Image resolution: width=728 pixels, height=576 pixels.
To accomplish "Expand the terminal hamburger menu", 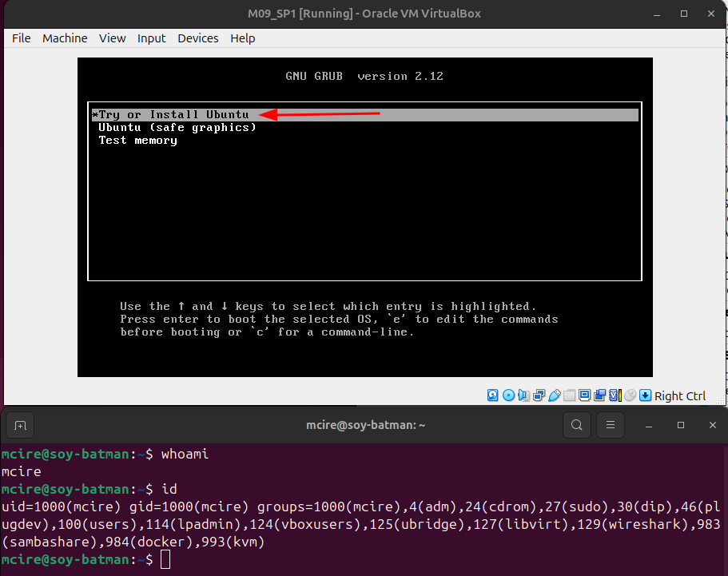I will pyautogui.click(x=611, y=424).
